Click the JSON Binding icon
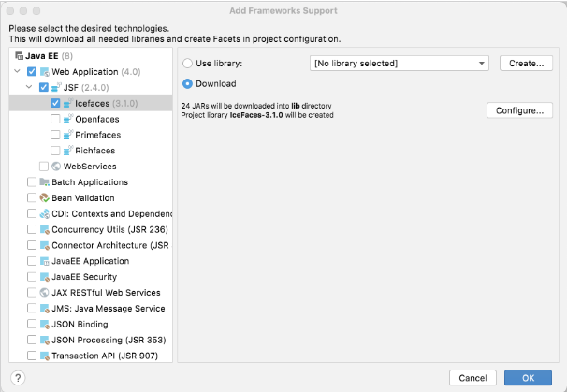Image resolution: width=567 pixels, height=392 pixels. point(45,325)
